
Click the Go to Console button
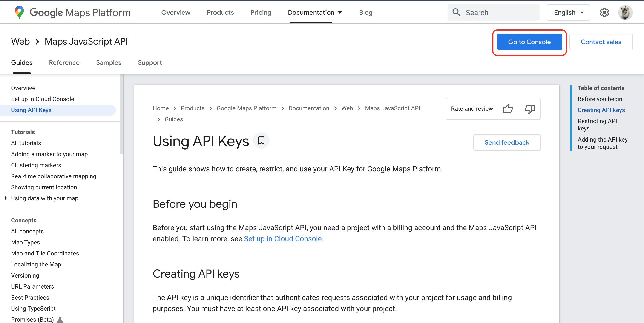pyautogui.click(x=529, y=42)
